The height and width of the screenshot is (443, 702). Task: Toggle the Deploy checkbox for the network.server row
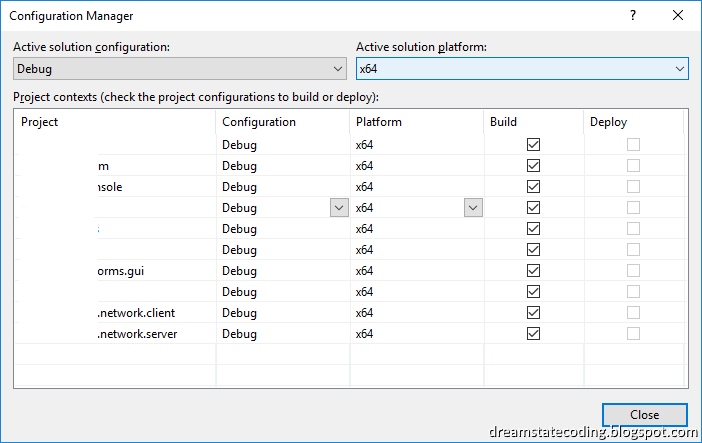coord(633,334)
